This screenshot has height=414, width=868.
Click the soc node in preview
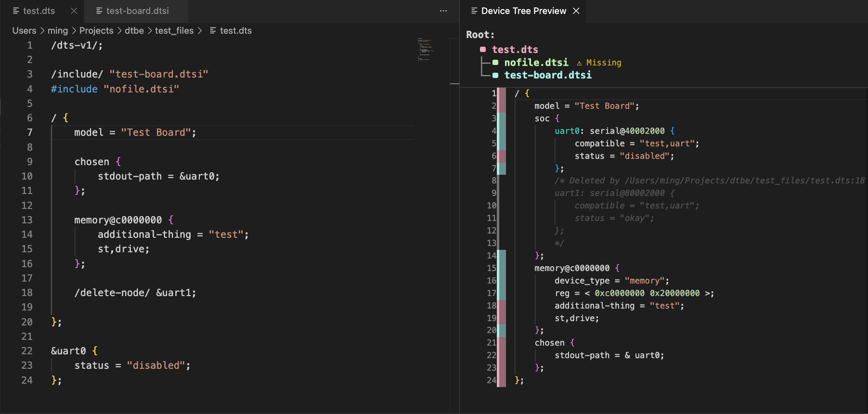pyautogui.click(x=542, y=118)
